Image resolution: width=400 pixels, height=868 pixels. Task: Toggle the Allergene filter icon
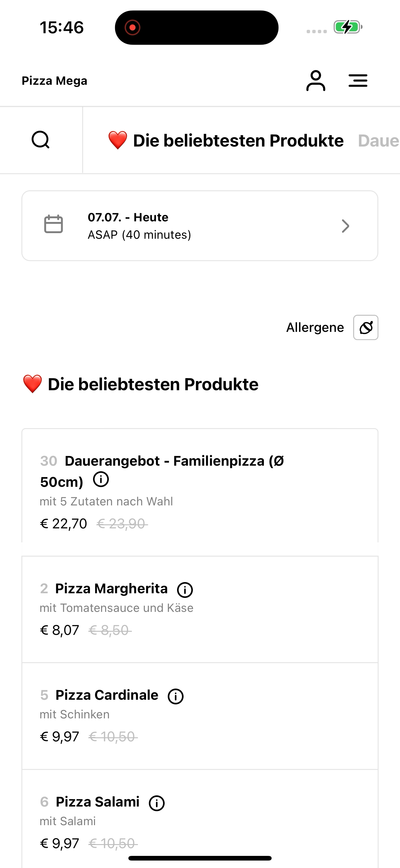[x=366, y=328]
